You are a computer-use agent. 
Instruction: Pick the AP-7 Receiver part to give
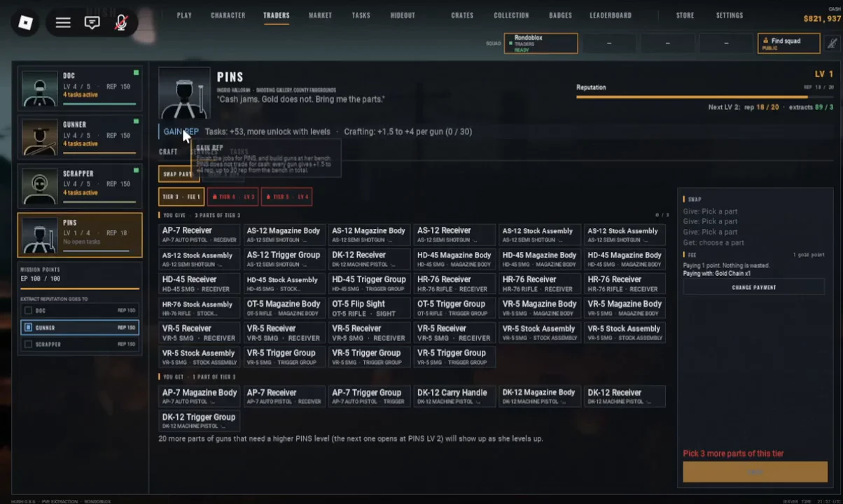pyautogui.click(x=200, y=234)
